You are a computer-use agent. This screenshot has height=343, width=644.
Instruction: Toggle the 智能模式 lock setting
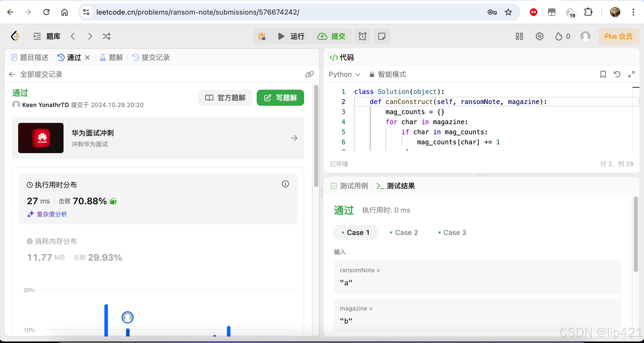pos(388,74)
